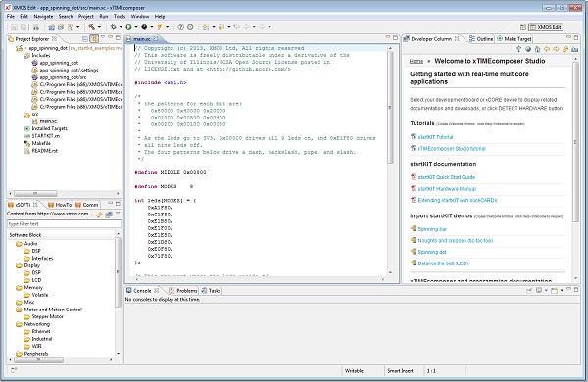Click the Build hammer icon
This screenshot has height=382, width=588.
click(91, 27)
